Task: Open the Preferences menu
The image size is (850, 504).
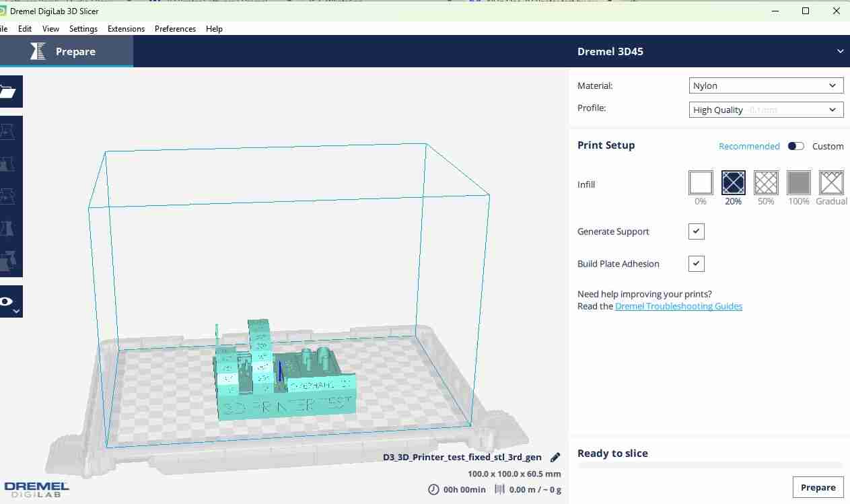Action: pyautogui.click(x=175, y=29)
